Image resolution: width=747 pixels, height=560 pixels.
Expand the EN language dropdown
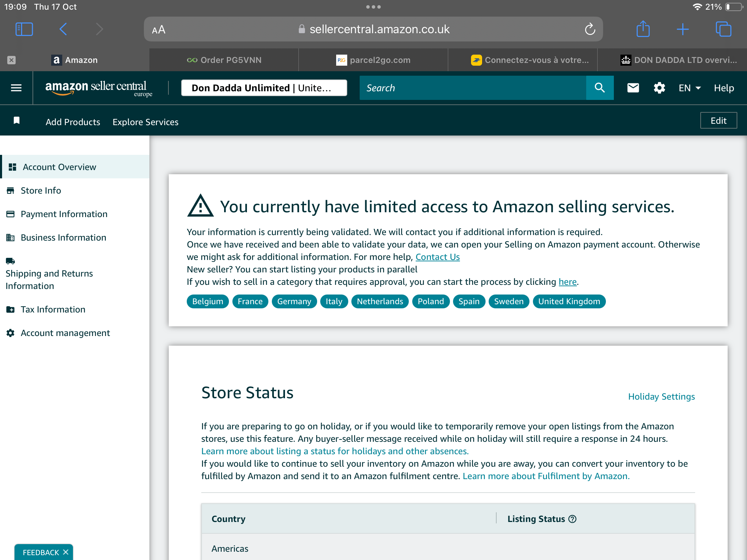[x=690, y=88]
